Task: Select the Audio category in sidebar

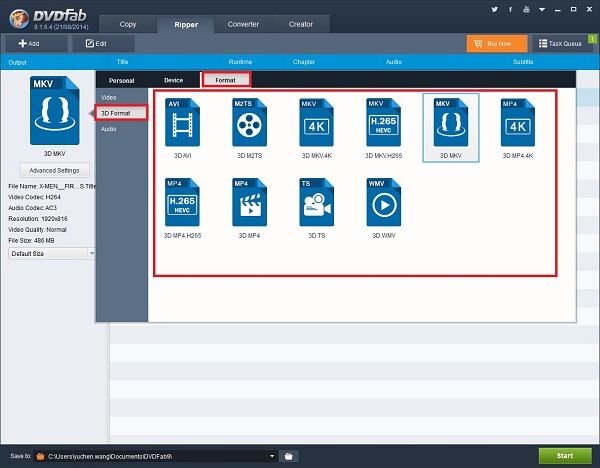Action: click(x=109, y=129)
